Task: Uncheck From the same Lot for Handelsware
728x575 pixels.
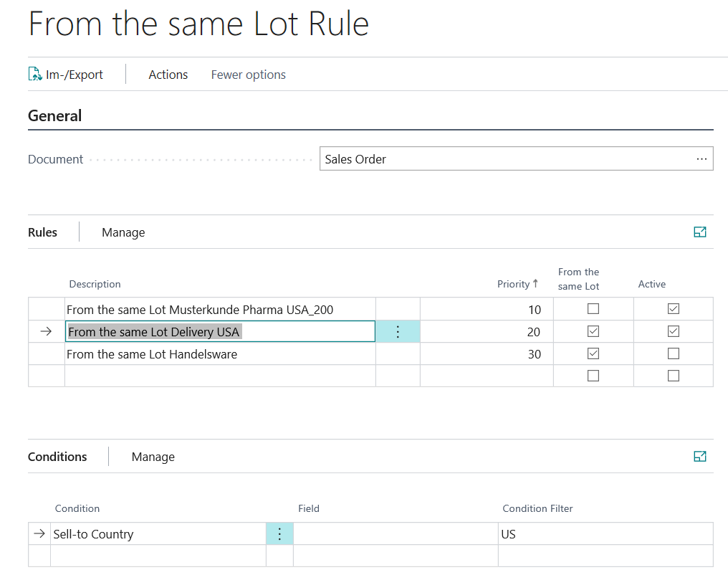Action: point(593,353)
